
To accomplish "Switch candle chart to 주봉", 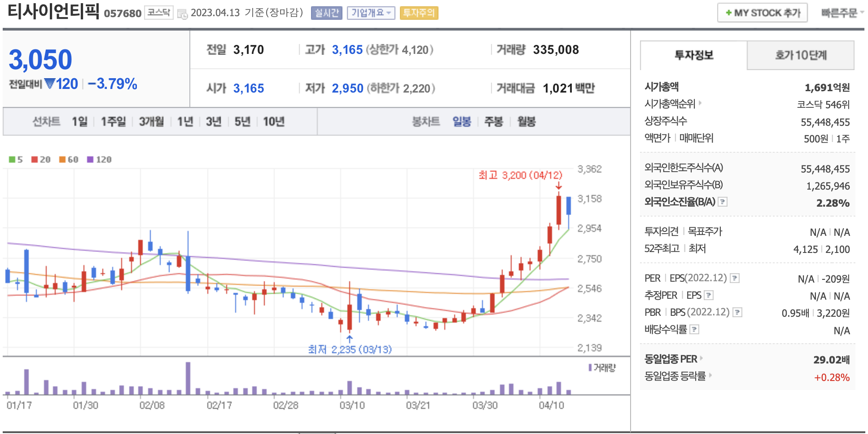I will [493, 122].
